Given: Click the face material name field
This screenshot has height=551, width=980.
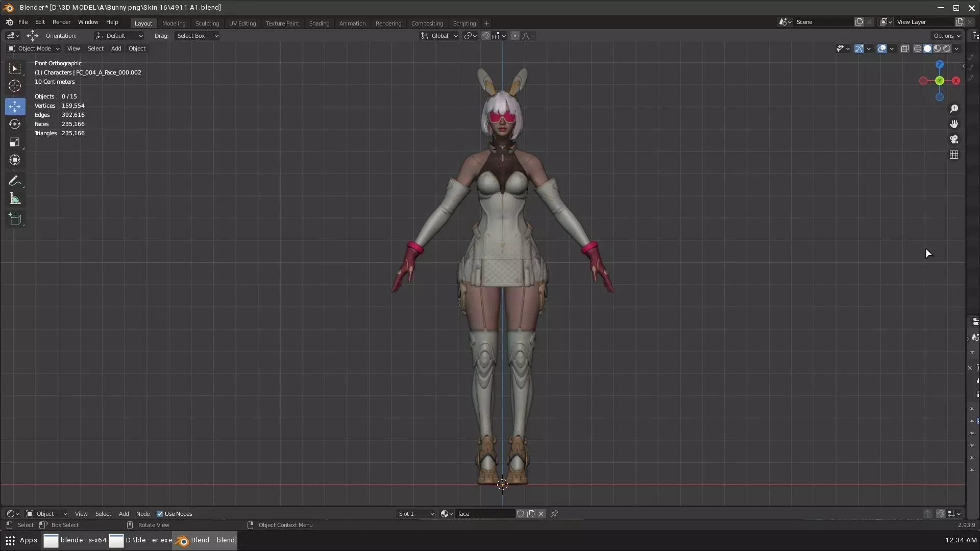Looking at the screenshot, I should click(485, 514).
